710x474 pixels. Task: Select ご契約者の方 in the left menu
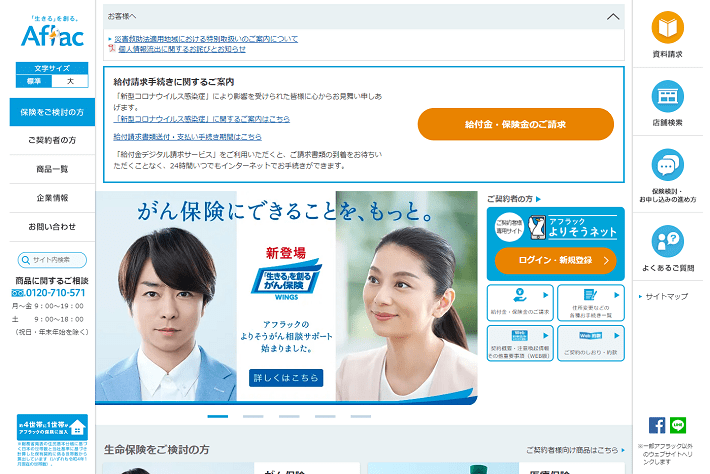52,140
